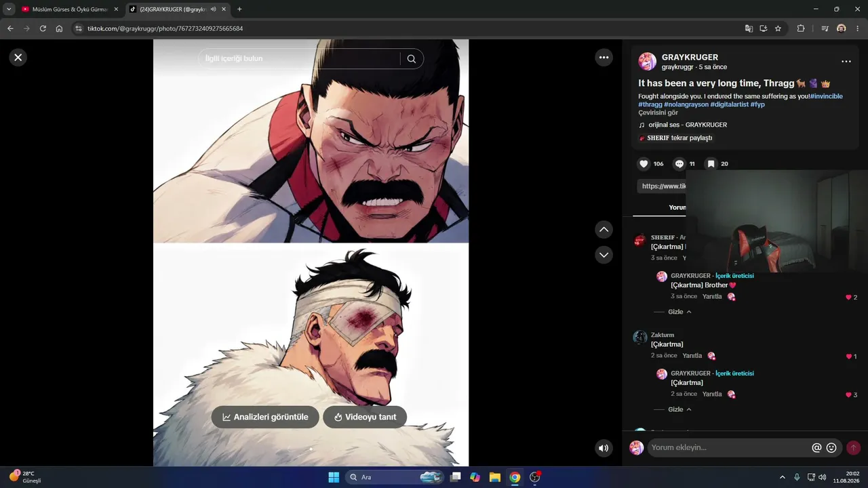Click the taskbar search box labeled Ara

[395, 477]
